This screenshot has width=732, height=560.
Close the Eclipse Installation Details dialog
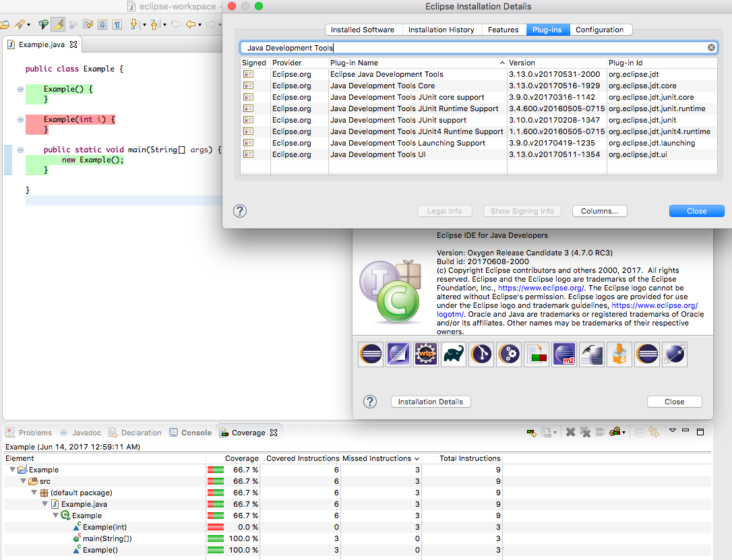tap(696, 211)
